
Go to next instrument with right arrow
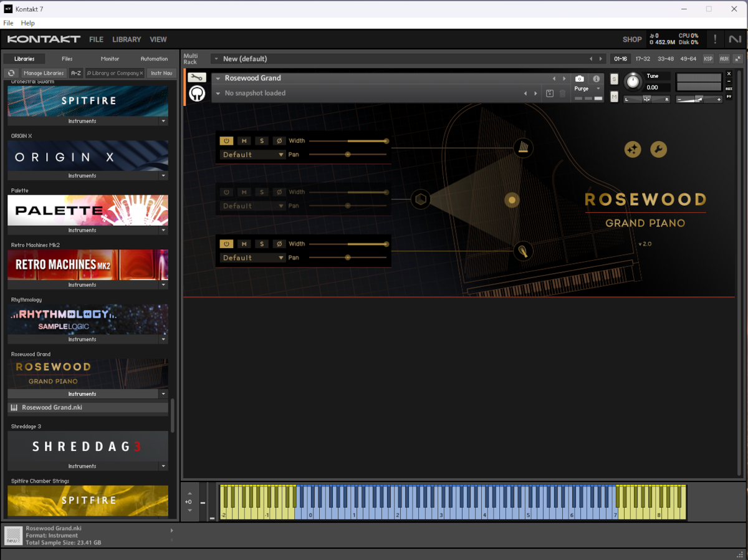point(564,79)
